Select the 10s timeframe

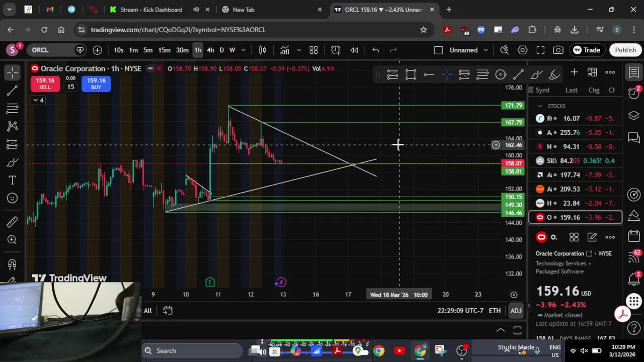click(x=118, y=50)
